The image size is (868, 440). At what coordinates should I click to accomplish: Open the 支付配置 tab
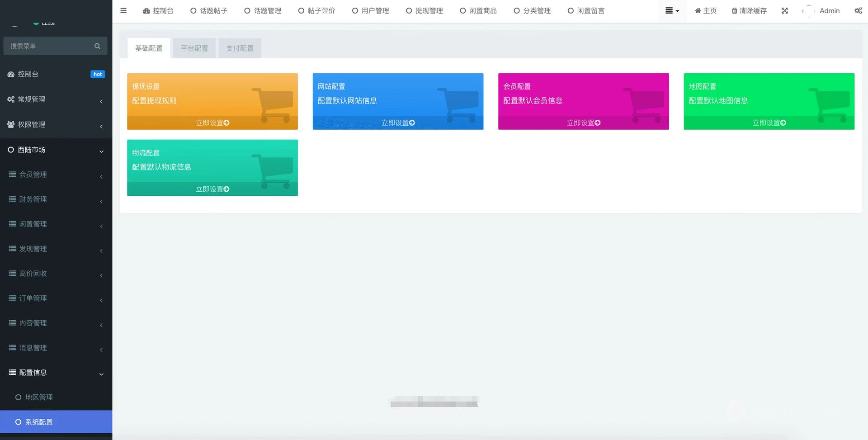click(x=240, y=48)
